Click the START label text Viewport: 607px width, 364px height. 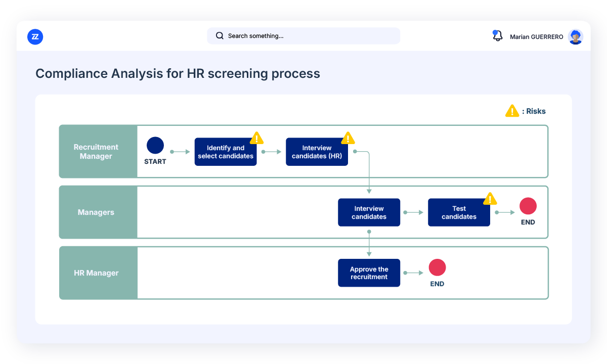155,162
